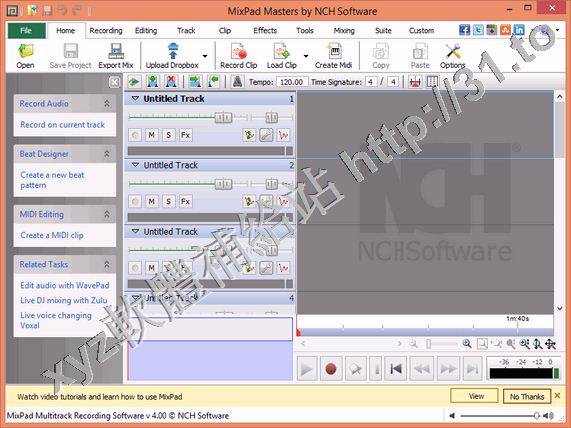Switch to the Editing tab
This screenshot has height=428, width=571.
tap(146, 31)
